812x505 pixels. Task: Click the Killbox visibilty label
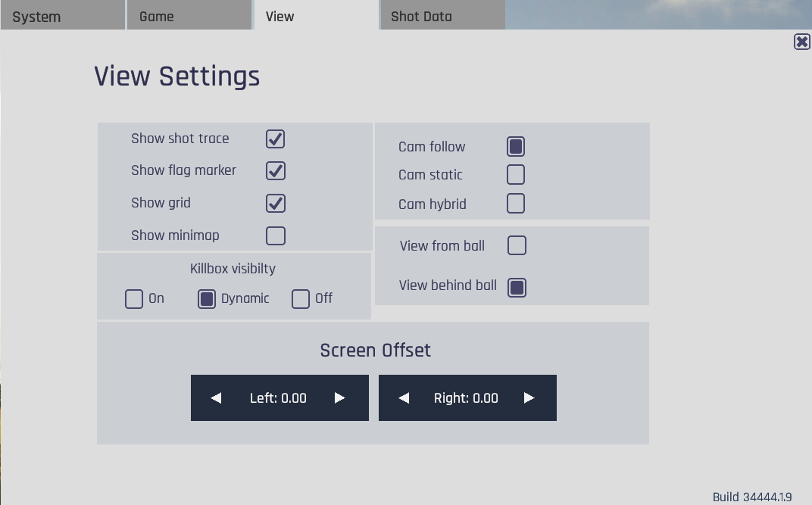tap(233, 269)
